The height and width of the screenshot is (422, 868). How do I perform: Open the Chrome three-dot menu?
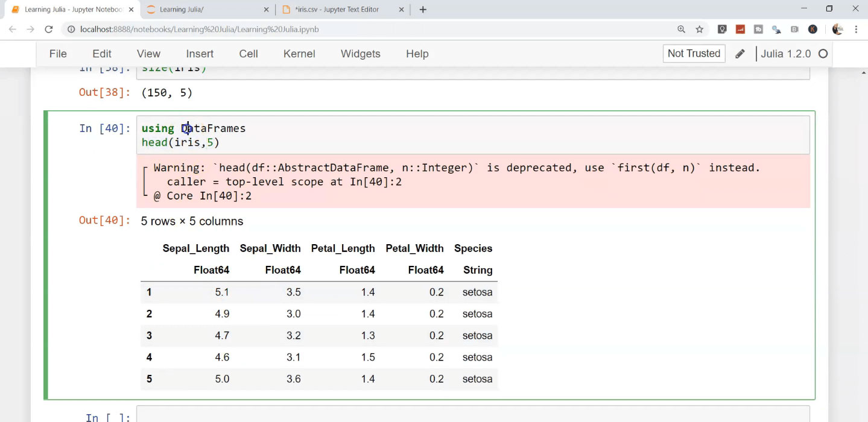(856, 29)
